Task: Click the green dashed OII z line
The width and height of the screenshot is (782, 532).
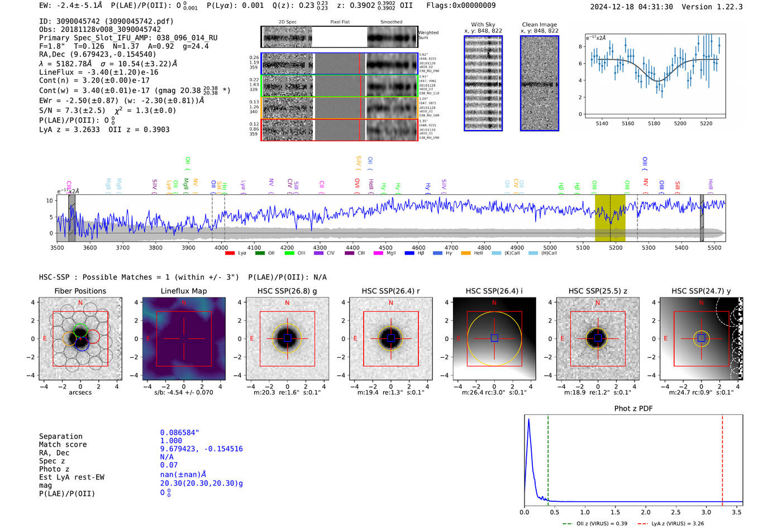Action: tap(548, 458)
